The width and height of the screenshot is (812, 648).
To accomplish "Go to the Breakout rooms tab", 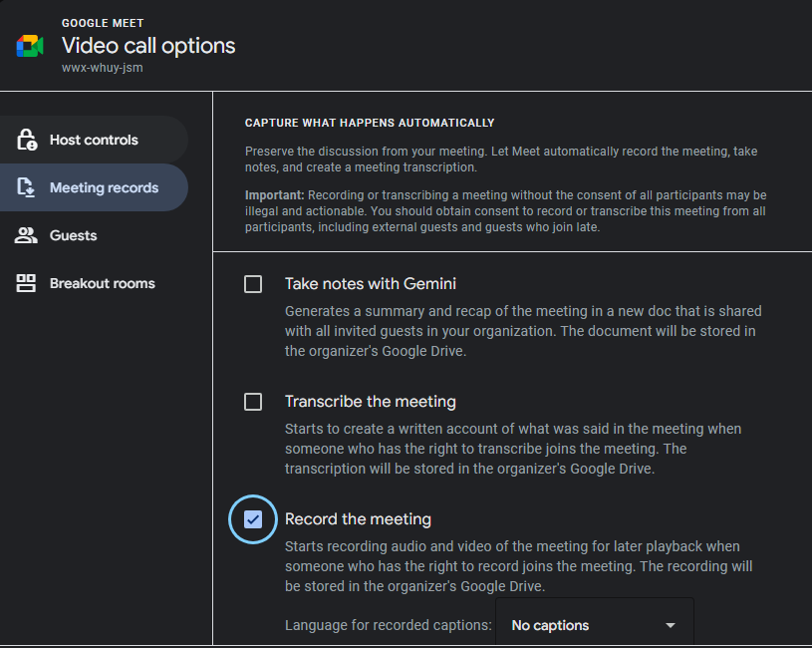I will tap(103, 283).
